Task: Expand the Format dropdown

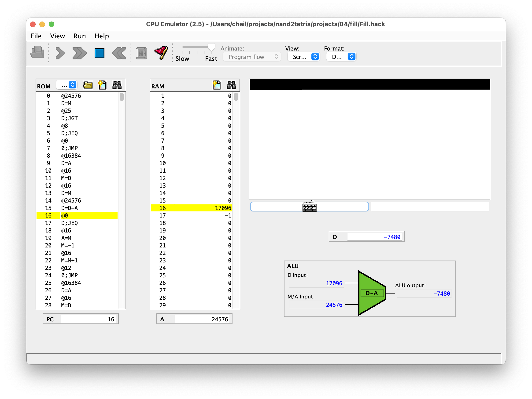Action: tap(341, 57)
